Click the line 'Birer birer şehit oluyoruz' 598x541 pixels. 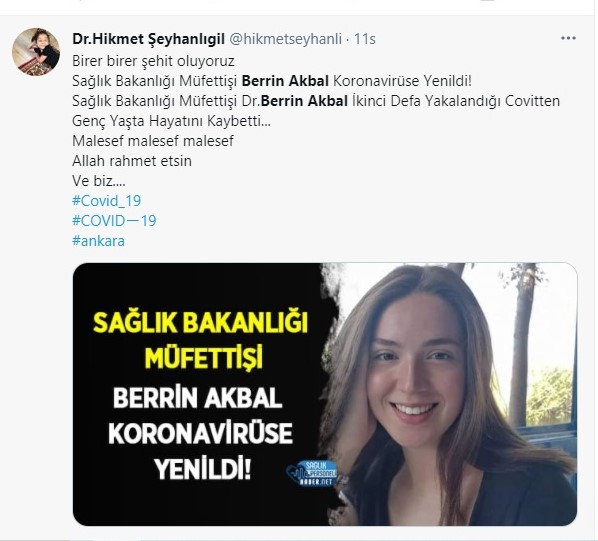click(x=153, y=61)
